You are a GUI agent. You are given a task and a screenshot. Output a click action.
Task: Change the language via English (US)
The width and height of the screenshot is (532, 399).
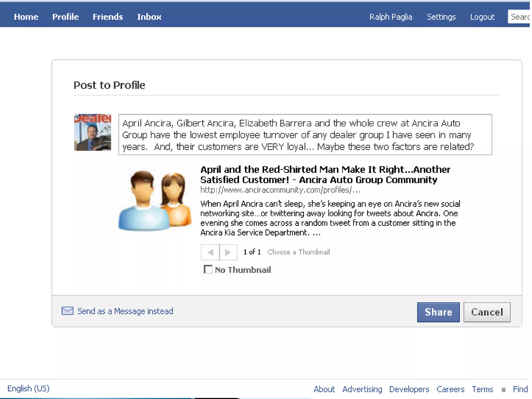pos(29,389)
